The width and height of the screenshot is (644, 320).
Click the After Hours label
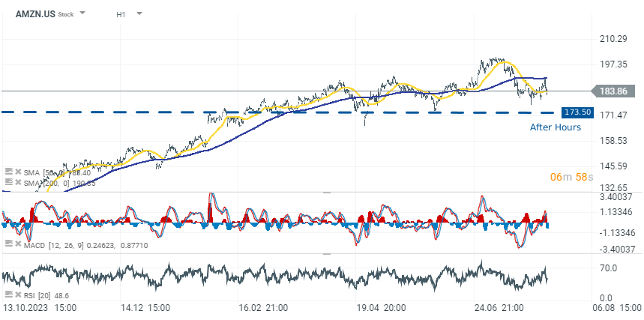555,127
